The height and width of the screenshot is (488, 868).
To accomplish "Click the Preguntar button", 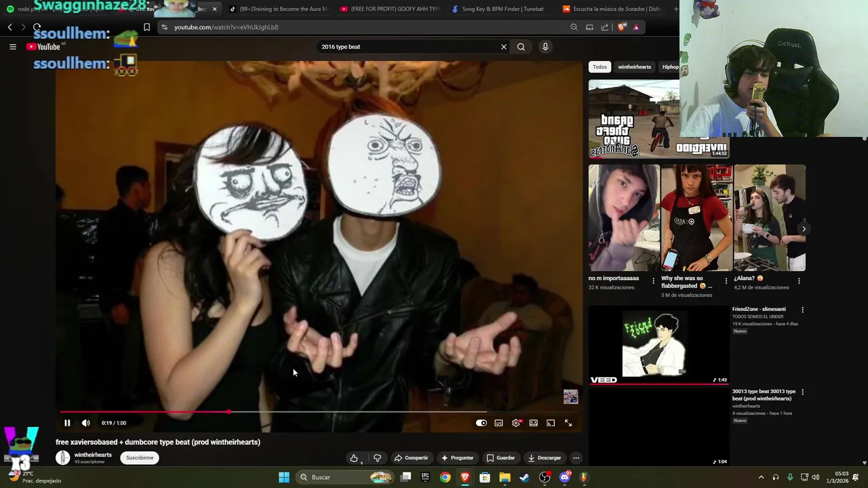I will [457, 457].
